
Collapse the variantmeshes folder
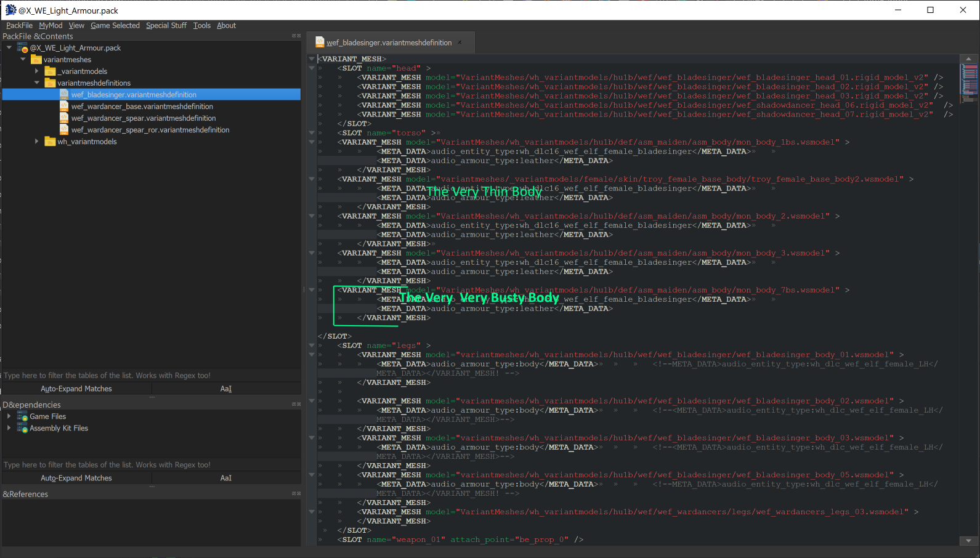23,59
